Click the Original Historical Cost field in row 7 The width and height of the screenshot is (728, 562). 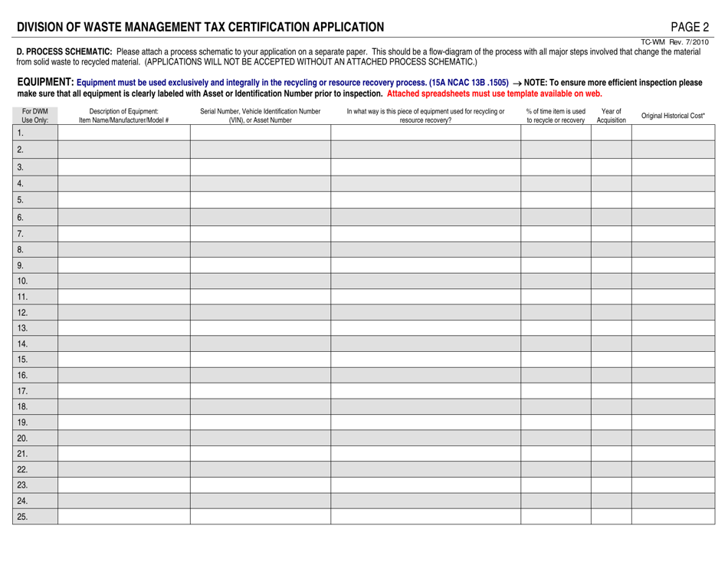tap(674, 234)
